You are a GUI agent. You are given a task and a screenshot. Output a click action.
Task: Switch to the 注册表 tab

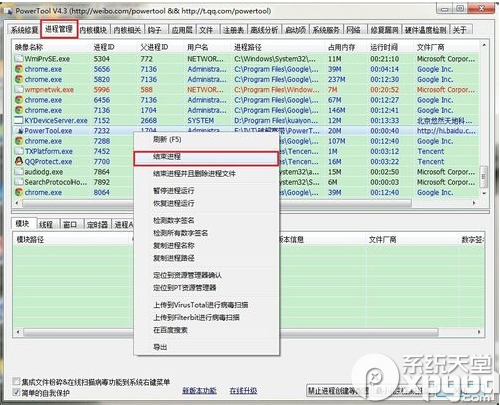click(233, 30)
